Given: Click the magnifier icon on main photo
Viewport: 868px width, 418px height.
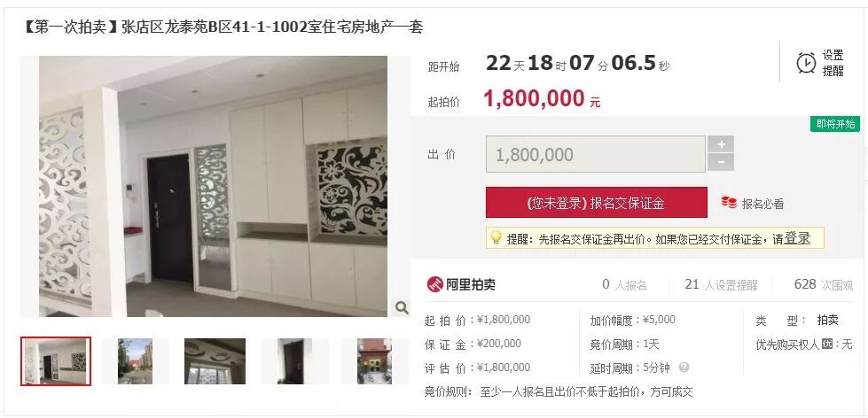Looking at the screenshot, I should coord(402,307).
